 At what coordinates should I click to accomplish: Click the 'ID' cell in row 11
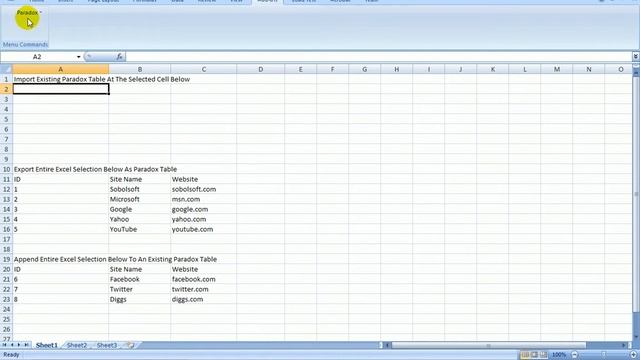[x=61, y=179]
